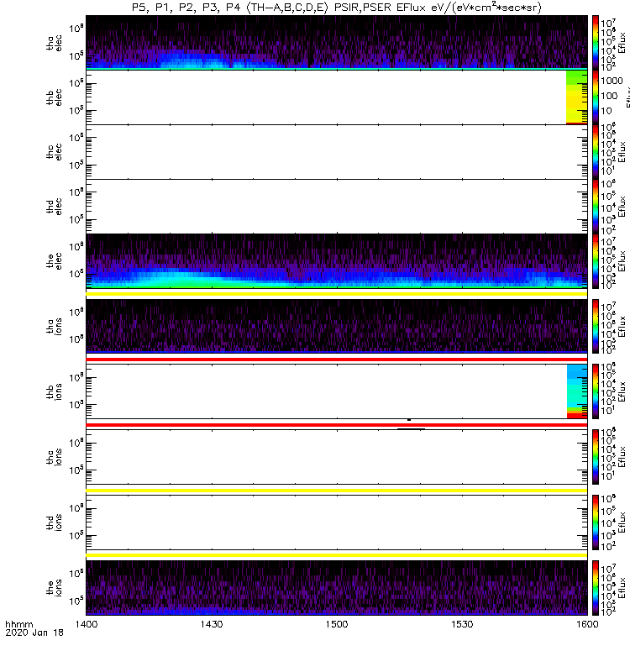
Task: Click the plot title starting with P5, P1, P2
Action: (337, 8)
